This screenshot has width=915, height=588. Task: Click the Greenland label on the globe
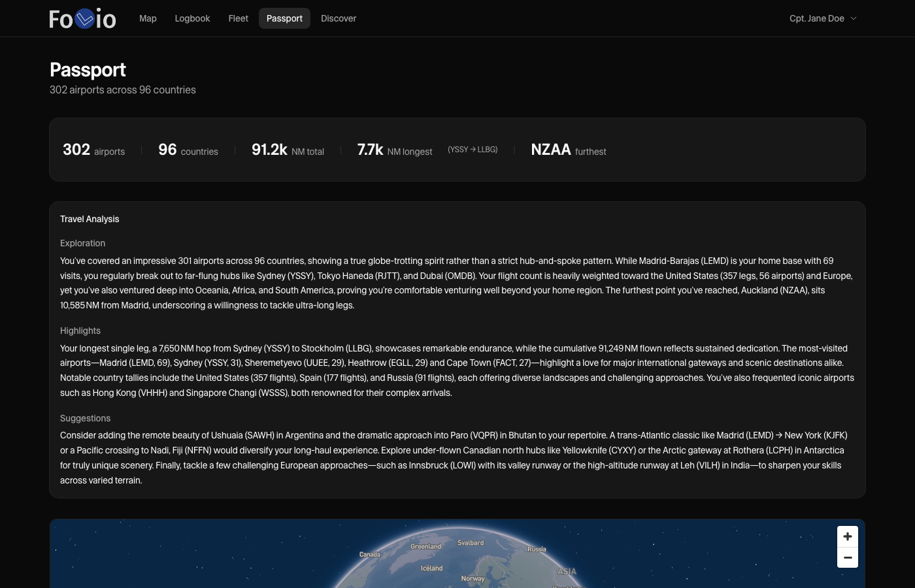pos(425,546)
